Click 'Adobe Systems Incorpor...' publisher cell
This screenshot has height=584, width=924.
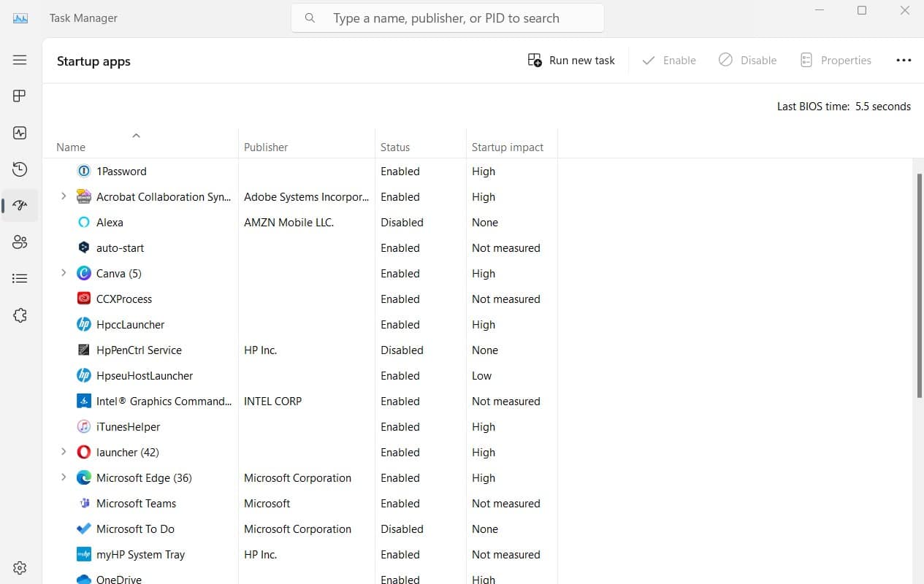tap(307, 197)
